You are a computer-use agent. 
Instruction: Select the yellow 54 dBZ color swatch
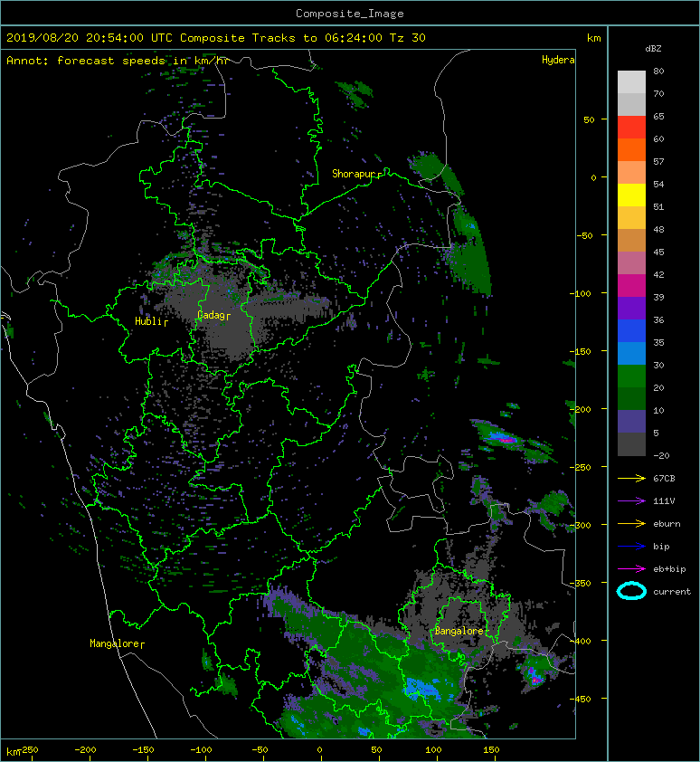click(x=631, y=195)
